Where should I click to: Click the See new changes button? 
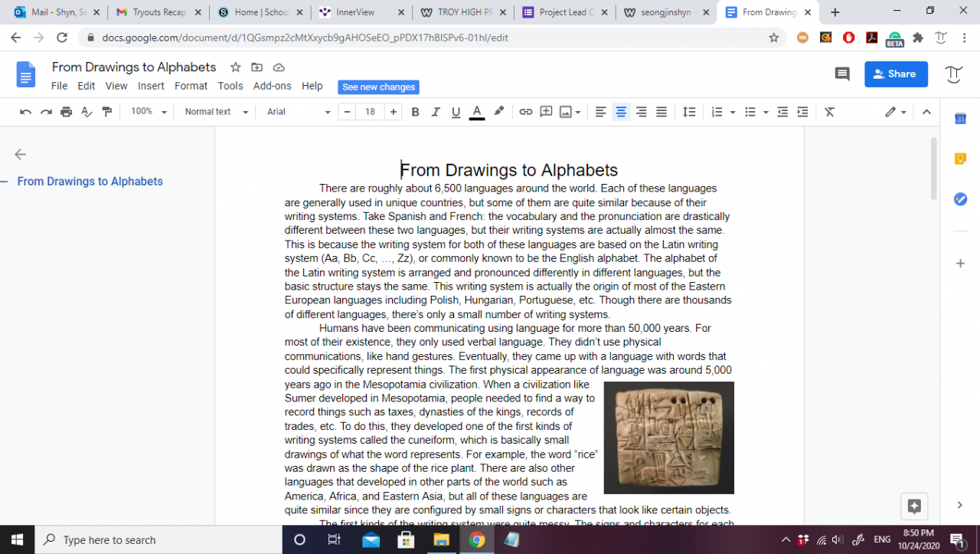[x=378, y=87]
